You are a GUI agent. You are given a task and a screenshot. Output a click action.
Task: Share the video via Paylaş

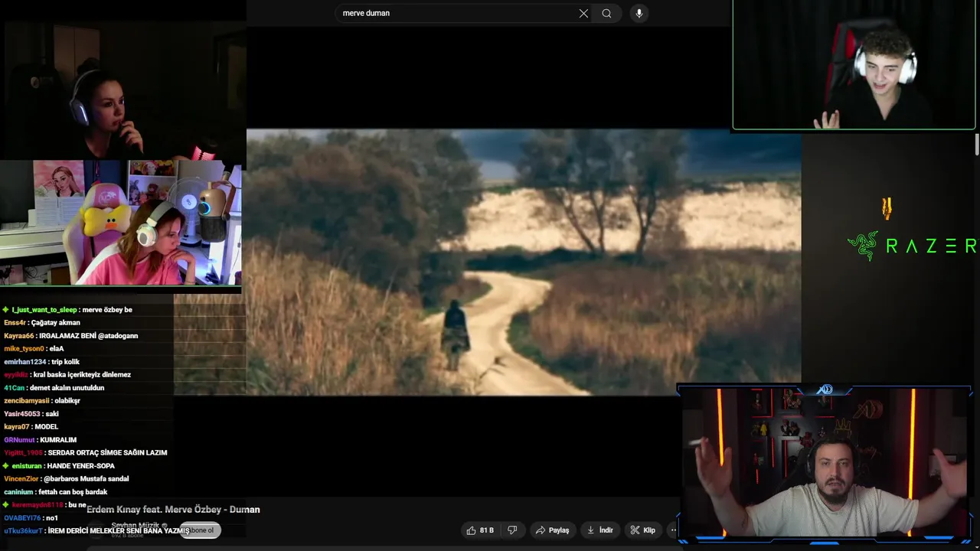[553, 530]
